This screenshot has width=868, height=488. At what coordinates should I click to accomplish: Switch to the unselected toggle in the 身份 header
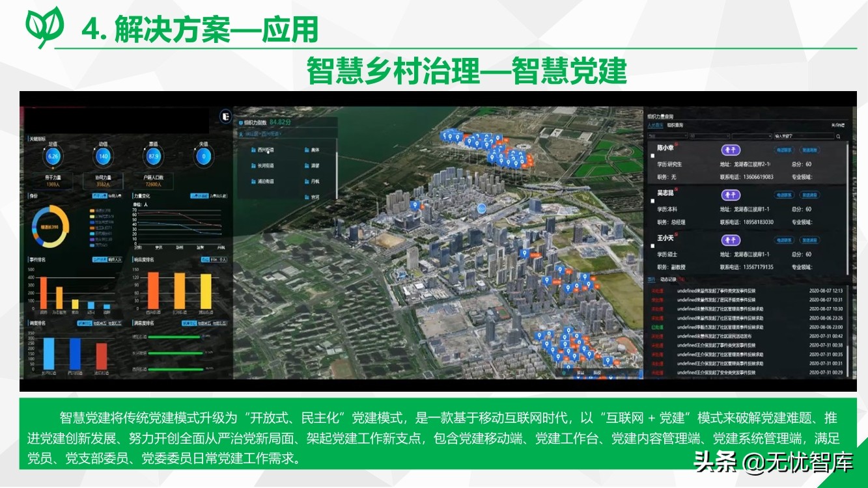click(x=115, y=196)
